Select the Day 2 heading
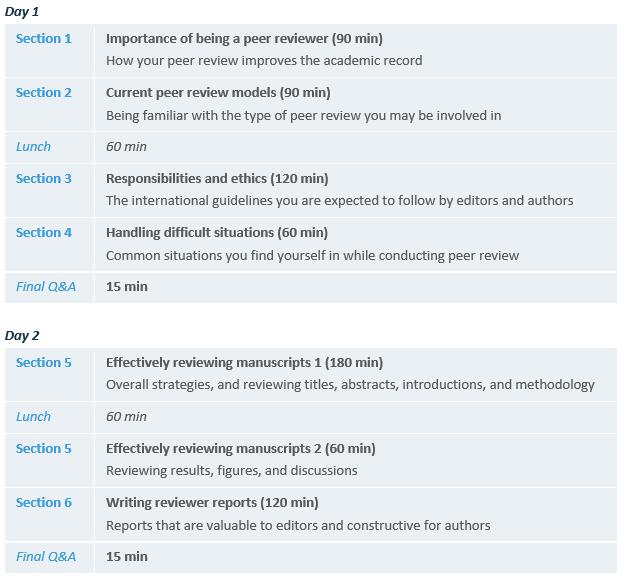The image size is (626, 583). pyautogui.click(x=22, y=335)
